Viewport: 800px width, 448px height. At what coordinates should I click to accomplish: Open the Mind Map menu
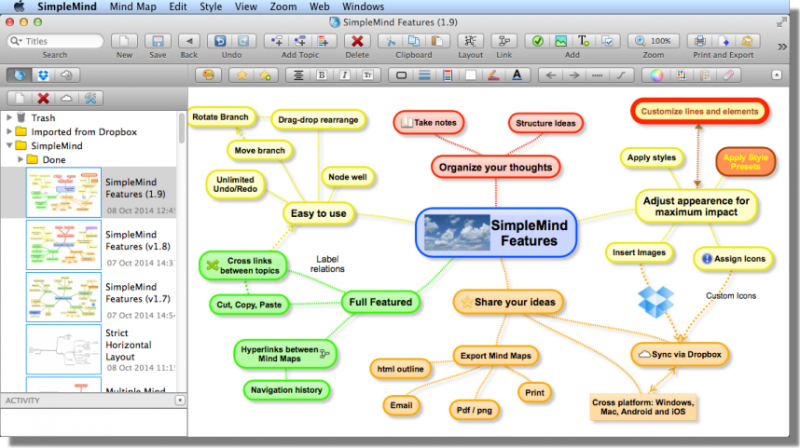point(133,7)
